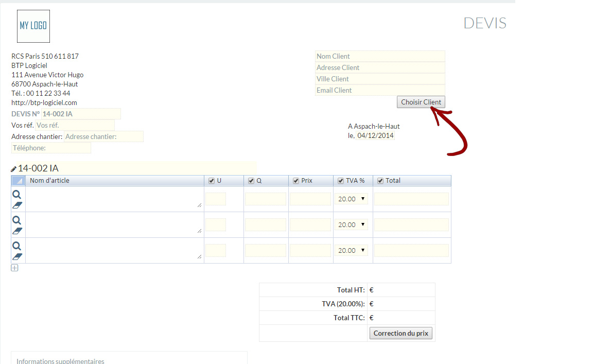593x364 pixels.
Task: Click the pencil icon next to the 14-002 IA title
Action: click(x=14, y=169)
